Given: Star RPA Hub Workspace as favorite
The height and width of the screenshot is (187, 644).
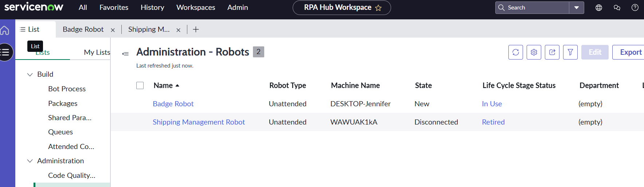Looking at the screenshot, I should pos(378,8).
